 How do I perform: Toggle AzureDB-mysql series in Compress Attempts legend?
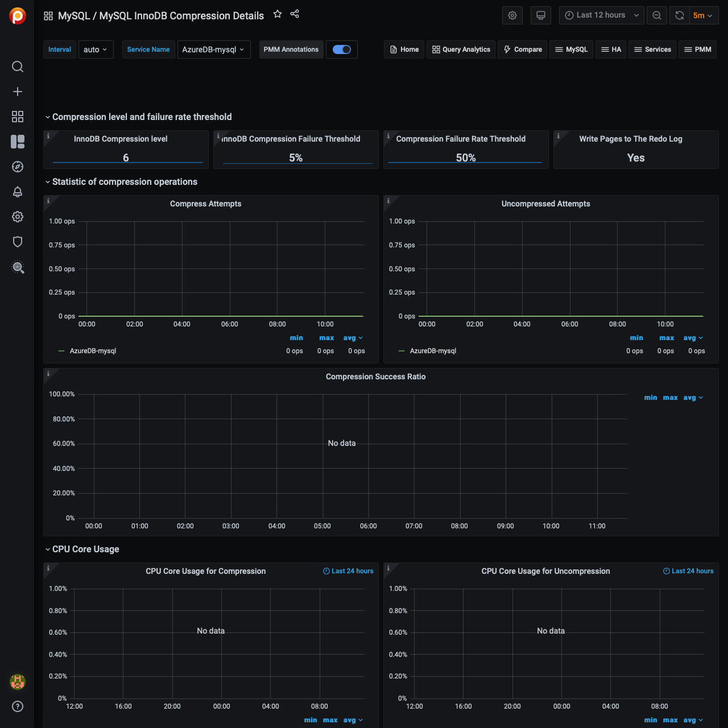(x=93, y=351)
